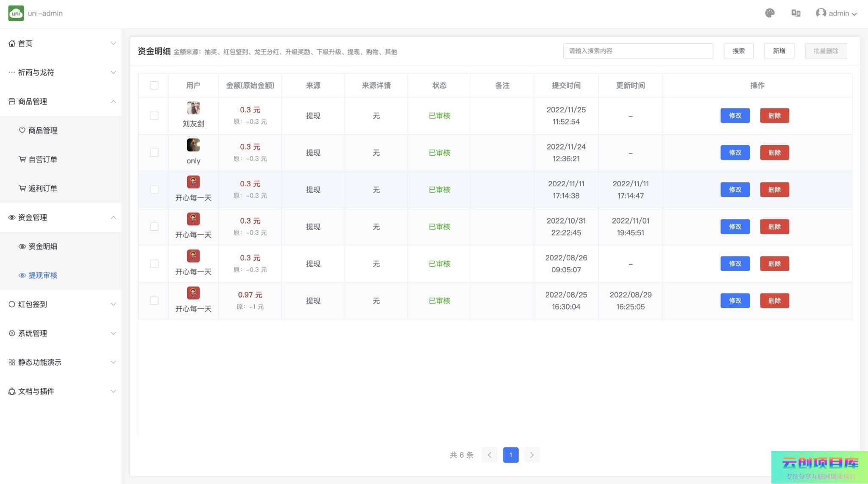Viewport: 868px width, 484px height.
Task: Open the 资金明细 menu item
Action: click(43, 246)
